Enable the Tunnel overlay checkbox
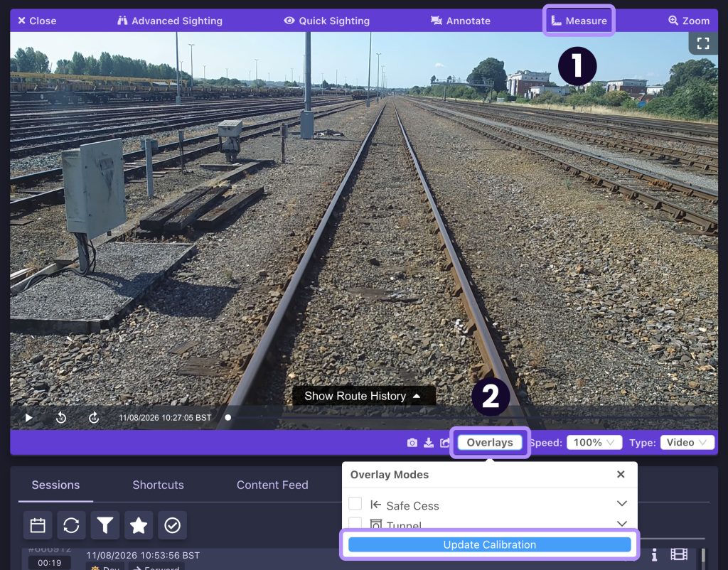 pos(355,523)
